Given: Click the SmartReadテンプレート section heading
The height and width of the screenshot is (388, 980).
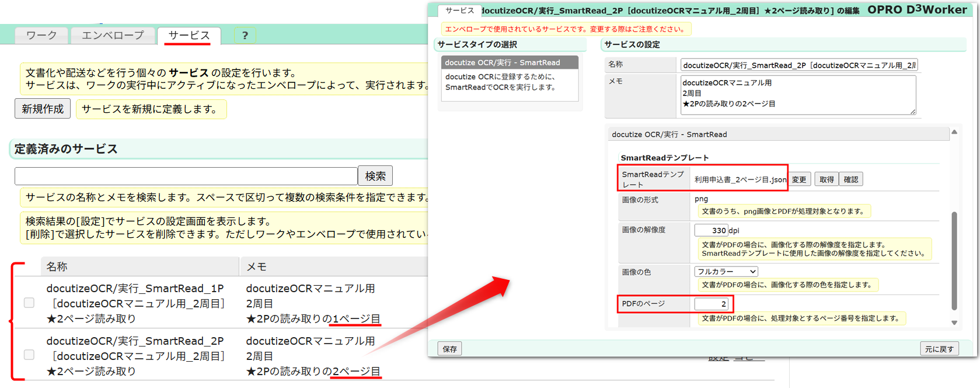Looking at the screenshot, I should tap(664, 158).
